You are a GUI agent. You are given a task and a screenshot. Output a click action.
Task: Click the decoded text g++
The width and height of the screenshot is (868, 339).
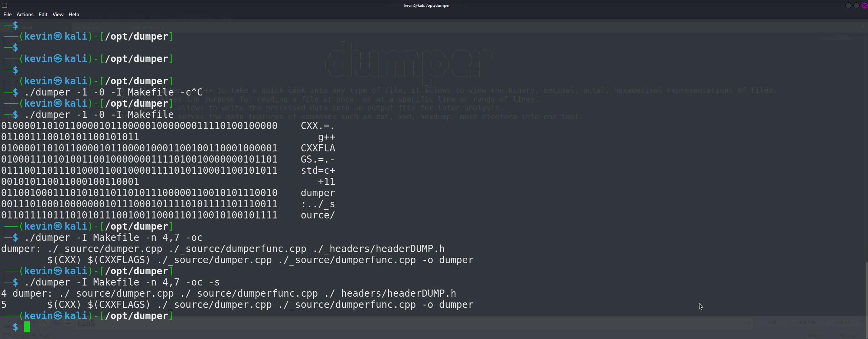click(x=327, y=137)
